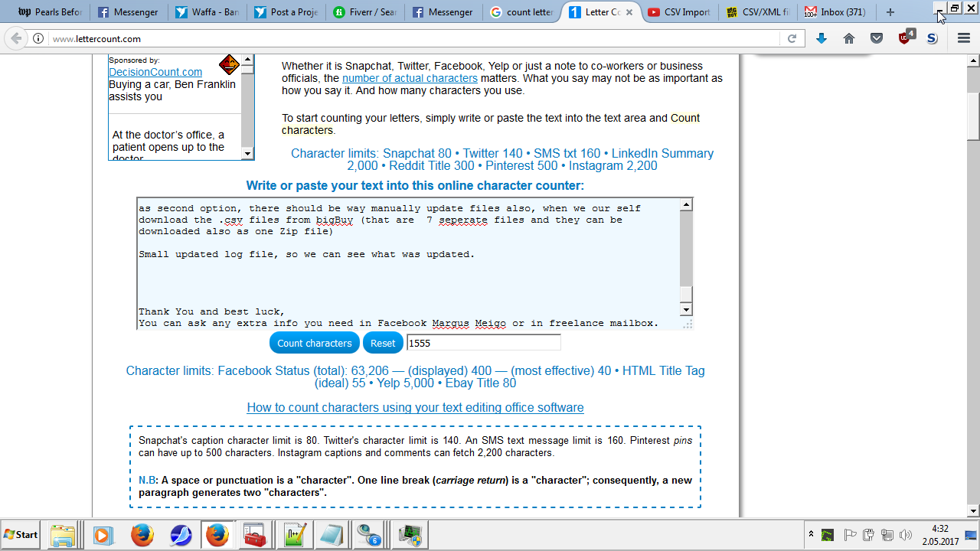Screen dimensions: 980x551
Task: Click the 'Small updated log file' line
Action: click(x=307, y=254)
